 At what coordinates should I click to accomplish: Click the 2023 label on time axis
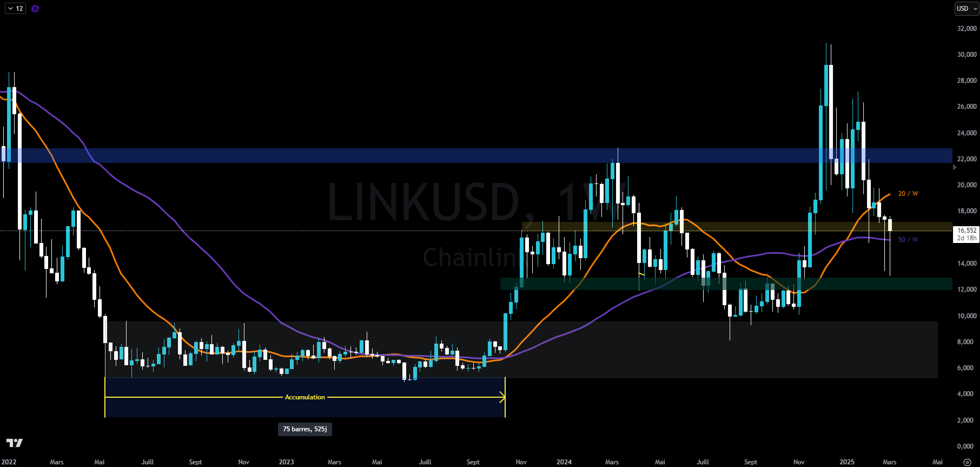point(287,462)
